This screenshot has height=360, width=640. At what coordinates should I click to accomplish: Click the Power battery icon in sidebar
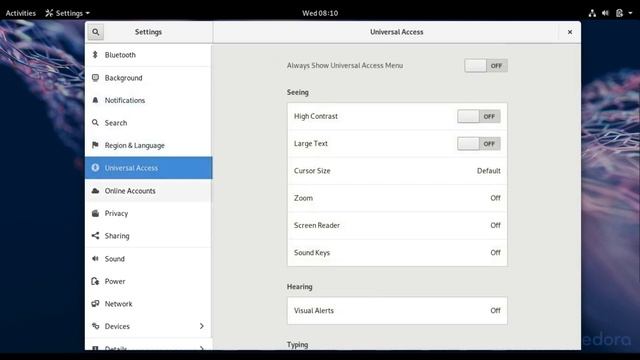coord(95,281)
